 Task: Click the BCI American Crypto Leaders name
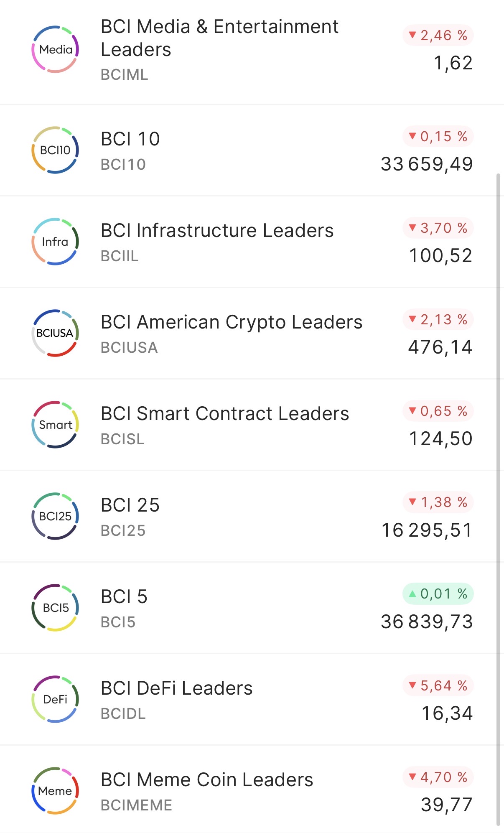232,322
